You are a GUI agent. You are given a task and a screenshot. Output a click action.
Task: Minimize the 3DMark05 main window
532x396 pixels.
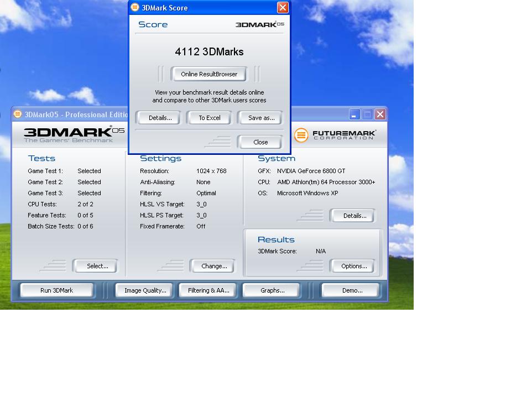354,114
